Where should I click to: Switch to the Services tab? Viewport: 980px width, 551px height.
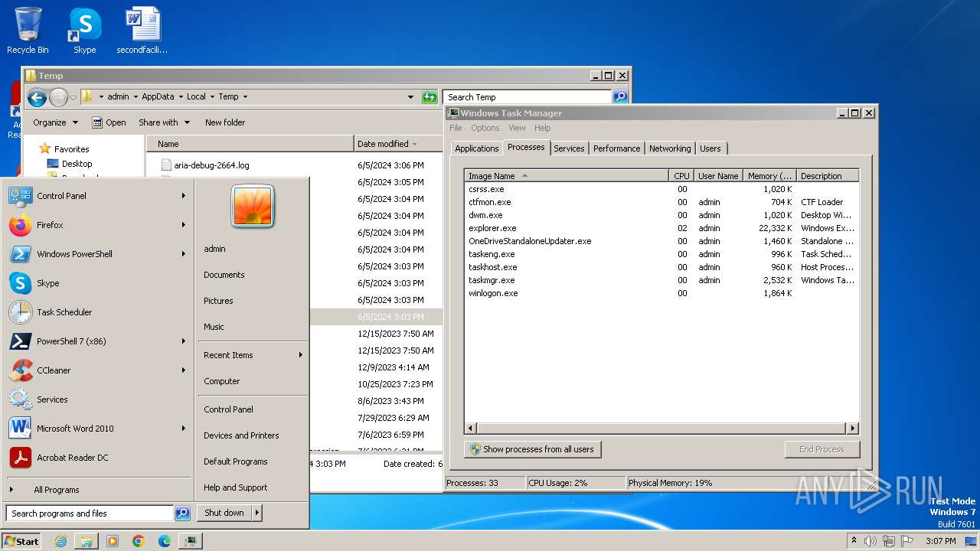point(569,148)
